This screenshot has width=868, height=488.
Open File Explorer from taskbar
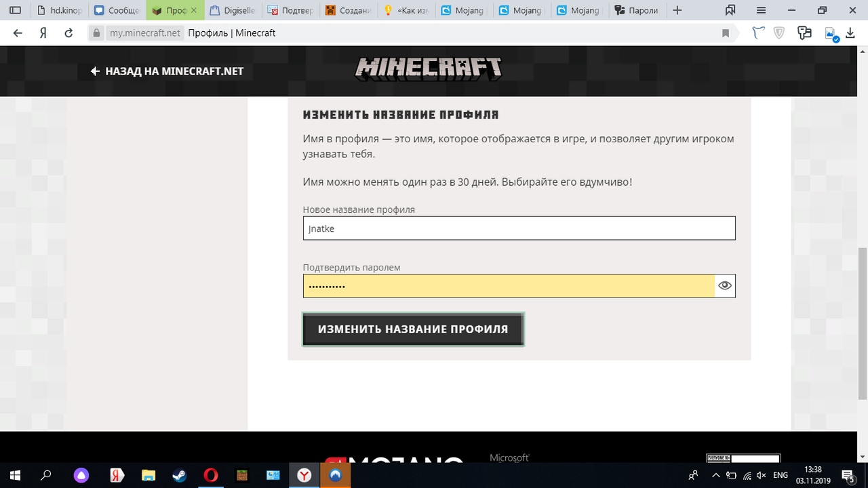149,475
